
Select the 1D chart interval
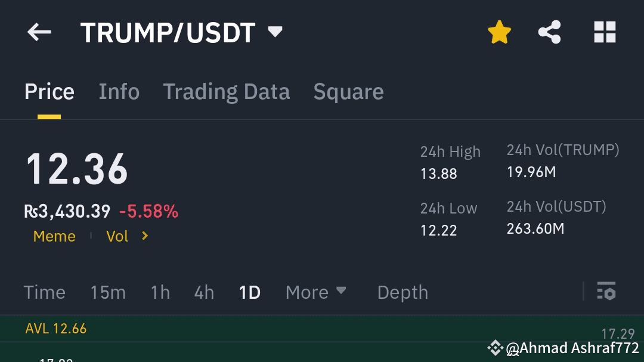coord(250,293)
